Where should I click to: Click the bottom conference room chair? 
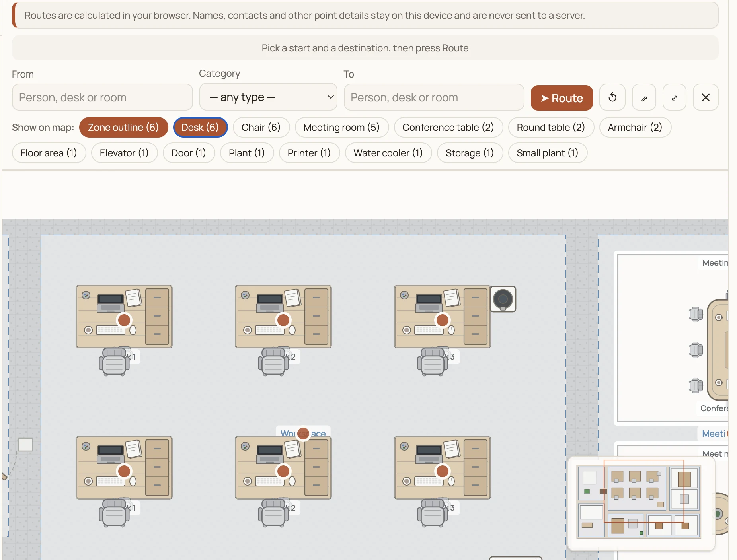(696, 385)
